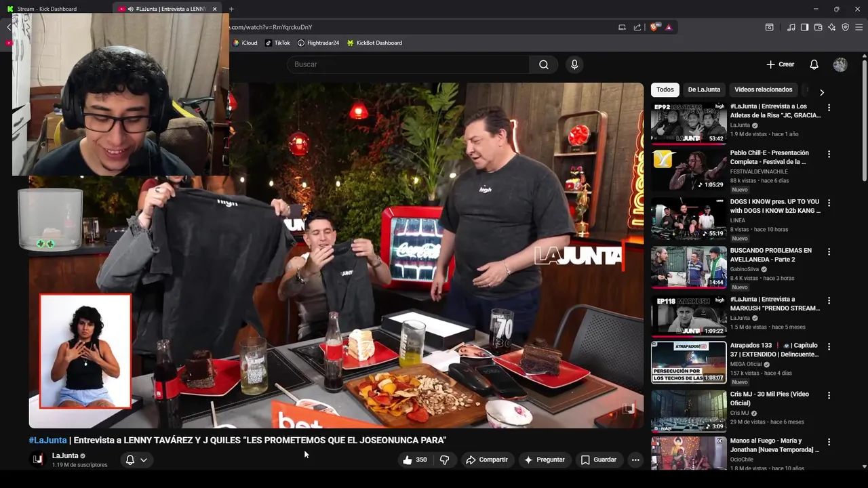The height and width of the screenshot is (488, 868).
Task: Select the Videos relacionados filter chip
Action: point(763,89)
